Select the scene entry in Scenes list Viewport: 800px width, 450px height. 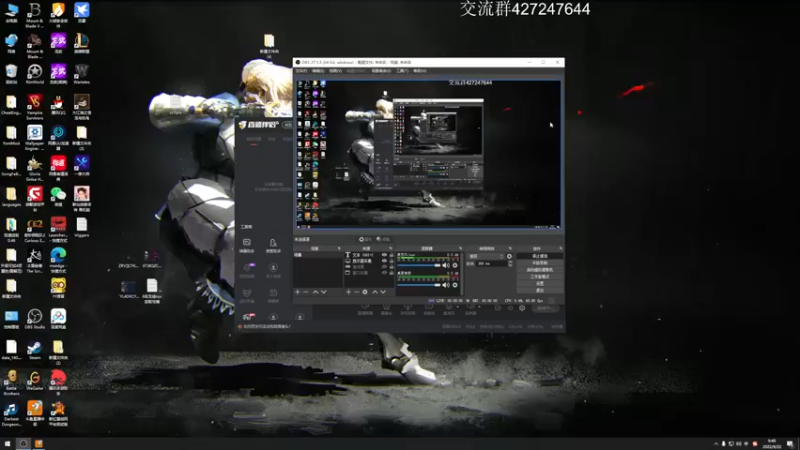[x=317, y=255]
